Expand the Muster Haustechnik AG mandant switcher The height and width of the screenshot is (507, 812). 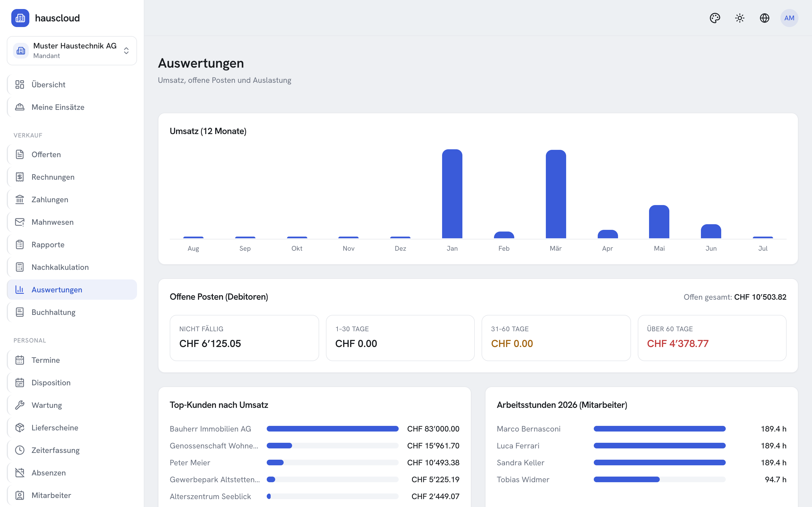pyautogui.click(x=72, y=51)
